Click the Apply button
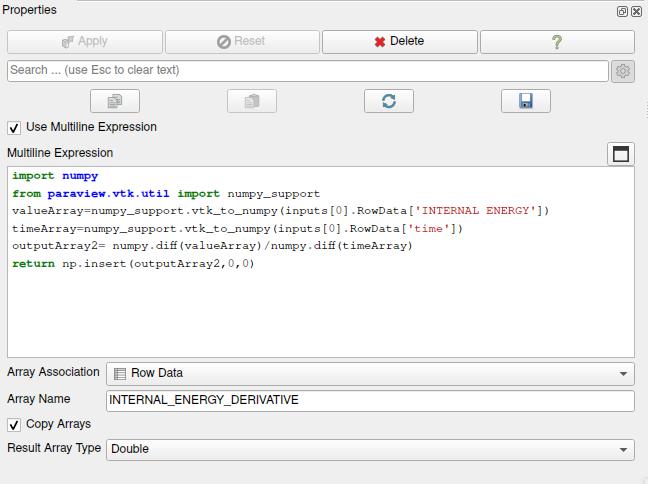The image size is (648, 484). tap(85, 42)
